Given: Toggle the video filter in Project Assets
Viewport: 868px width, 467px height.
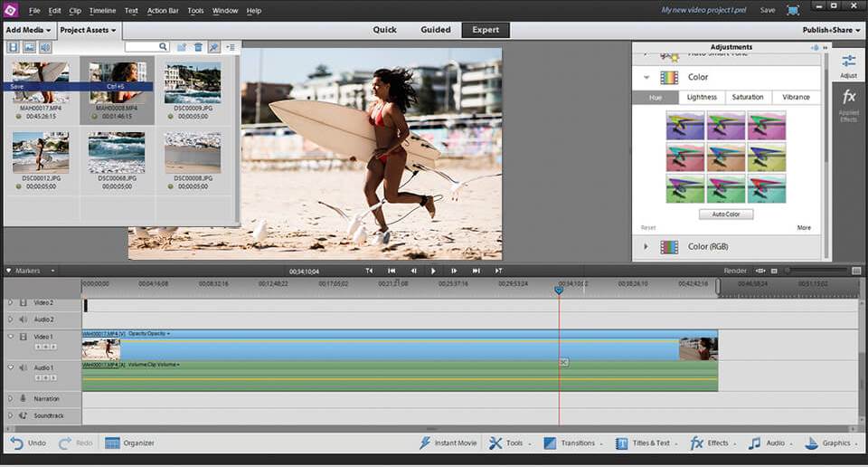Looking at the screenshot, I should [x=14, y=47].
